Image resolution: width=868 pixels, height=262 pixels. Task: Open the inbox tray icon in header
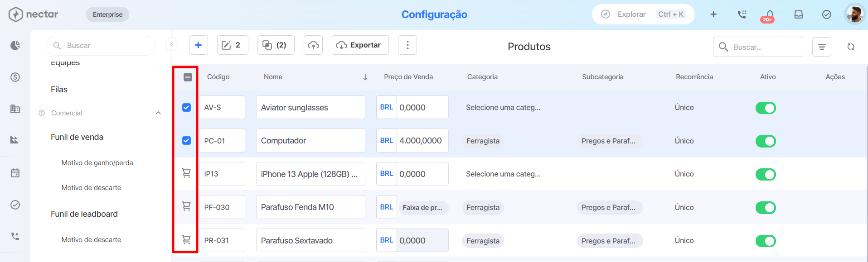click(799, 14)
